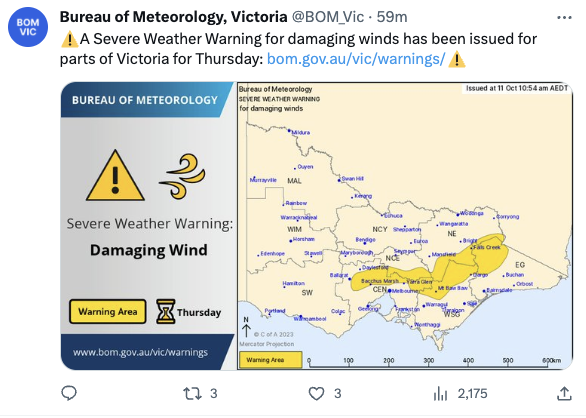The image size is (586, 418).
Task: Open the BOM VIC profile avatar
Action: 28,27
